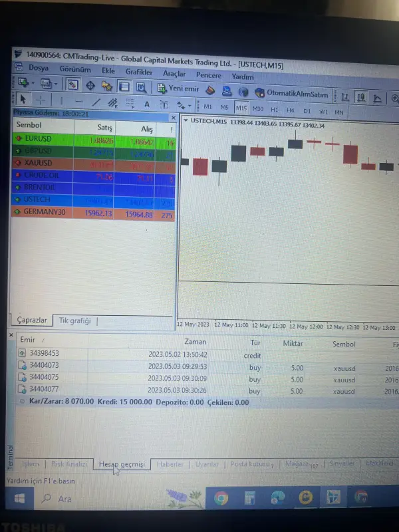Switch to the İşlem terminal tab

coord(30,464)
